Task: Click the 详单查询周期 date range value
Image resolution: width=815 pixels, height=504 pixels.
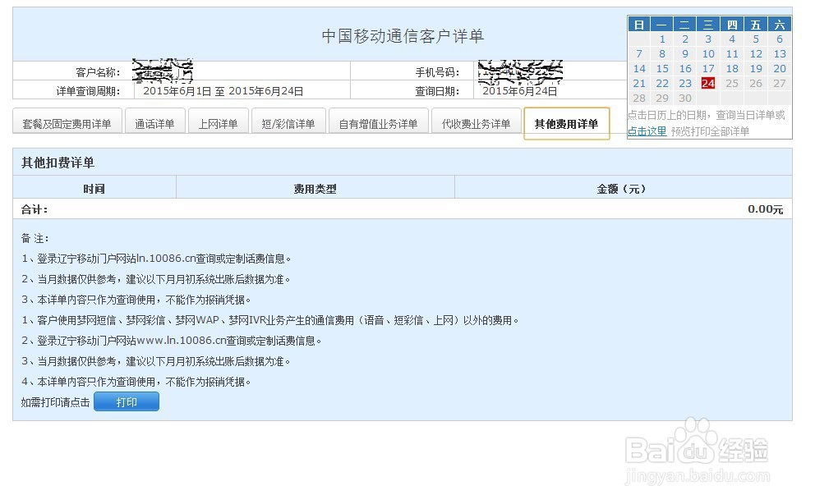Action: [223, 91]
